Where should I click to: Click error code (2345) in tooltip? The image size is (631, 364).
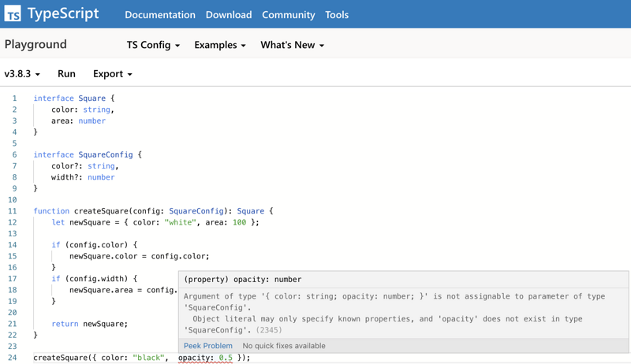pyautogui.click(x=269, y=330)
